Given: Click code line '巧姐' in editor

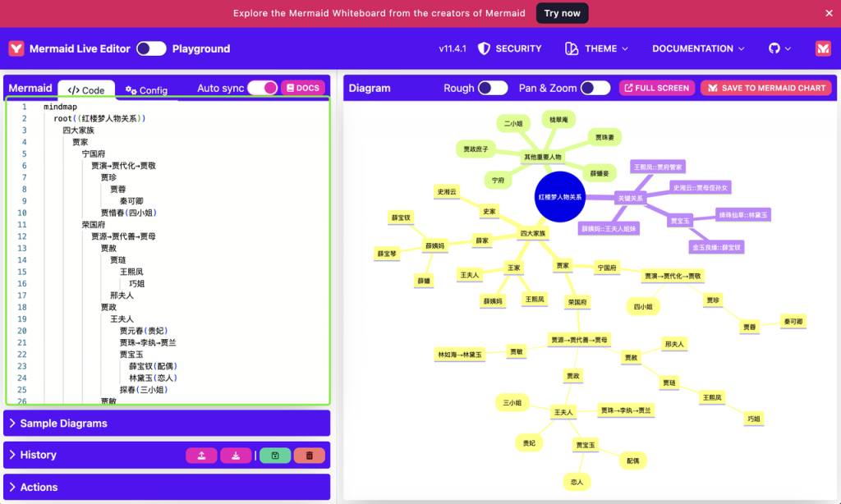Looking at the screenshot, I should tap(137, 284).
